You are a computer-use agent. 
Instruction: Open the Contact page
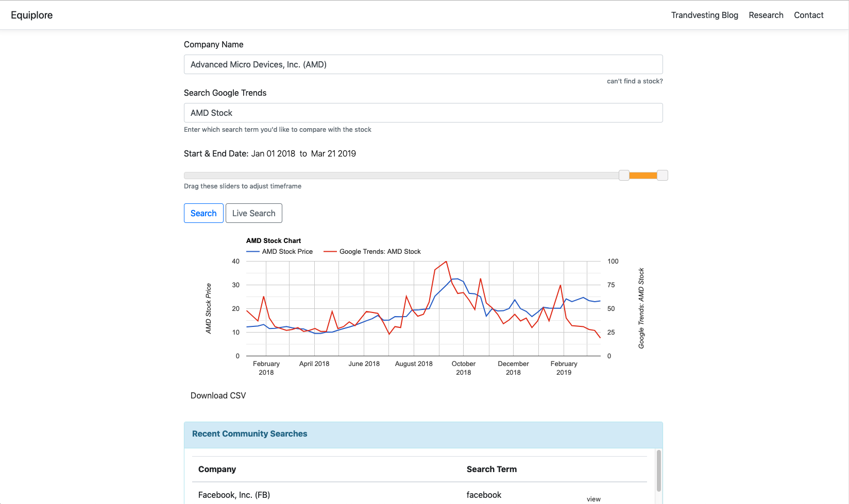(808, 15)
